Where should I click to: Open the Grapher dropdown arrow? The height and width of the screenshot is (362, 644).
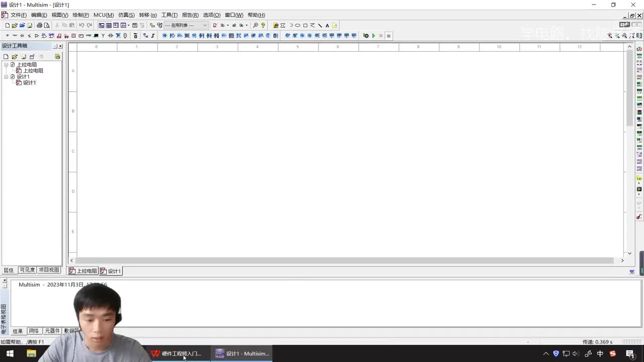pos(128,25)
